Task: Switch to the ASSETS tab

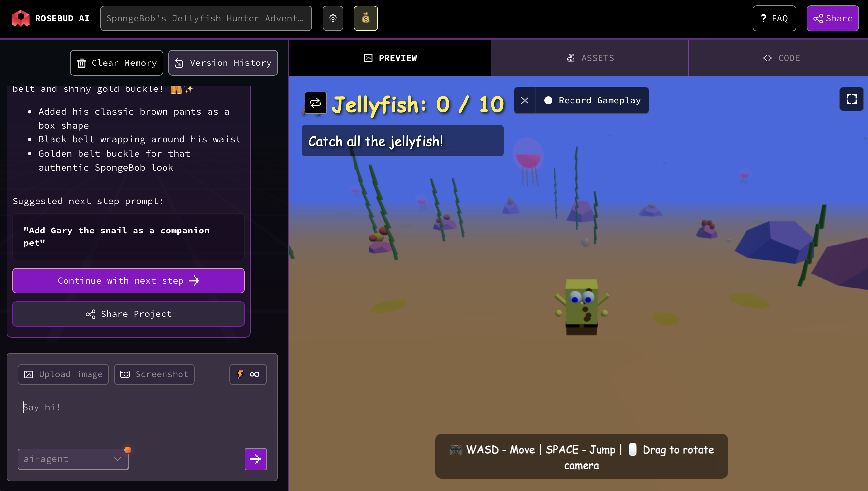Action: [x=590, y=58]
